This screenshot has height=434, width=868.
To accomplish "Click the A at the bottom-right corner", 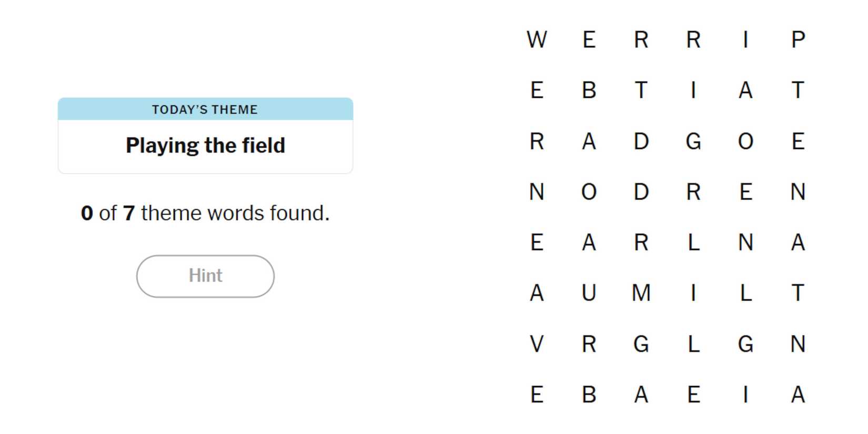I will click(x=798, y=395).
